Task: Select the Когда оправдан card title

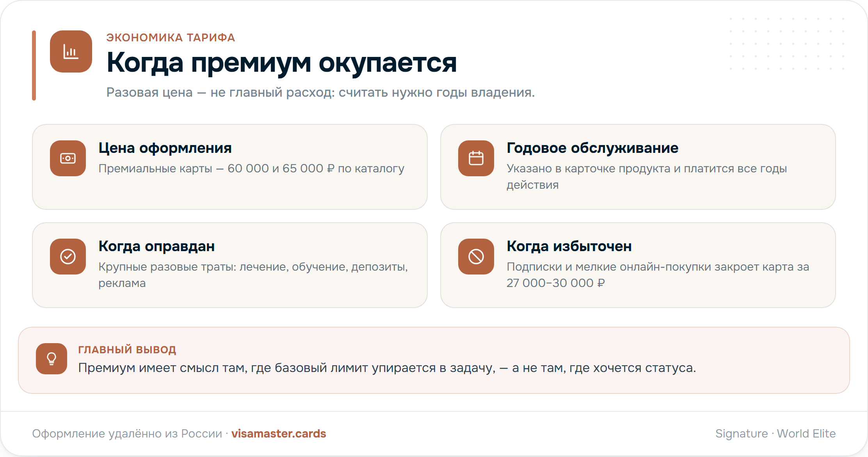Action: click(157, 246)
